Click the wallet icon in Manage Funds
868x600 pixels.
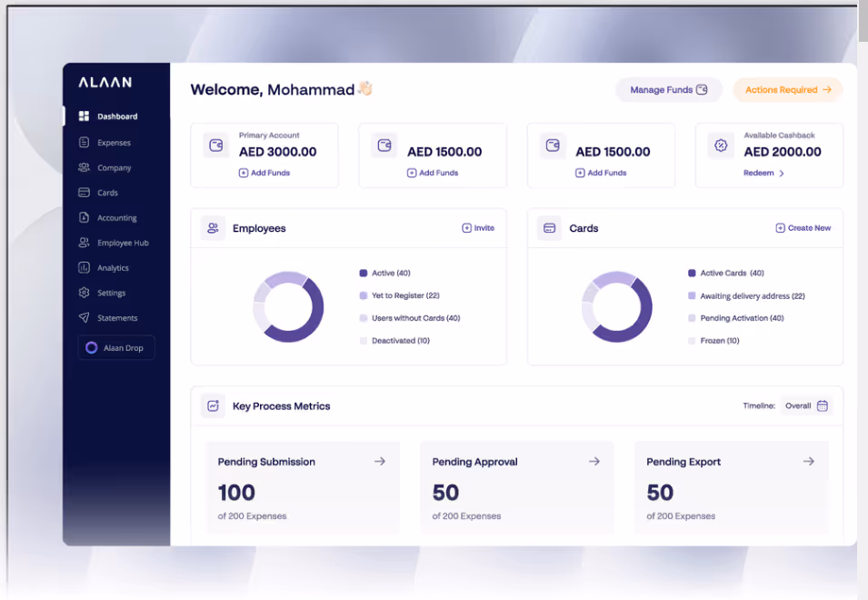pyautogui.click(x=702, y=90)
